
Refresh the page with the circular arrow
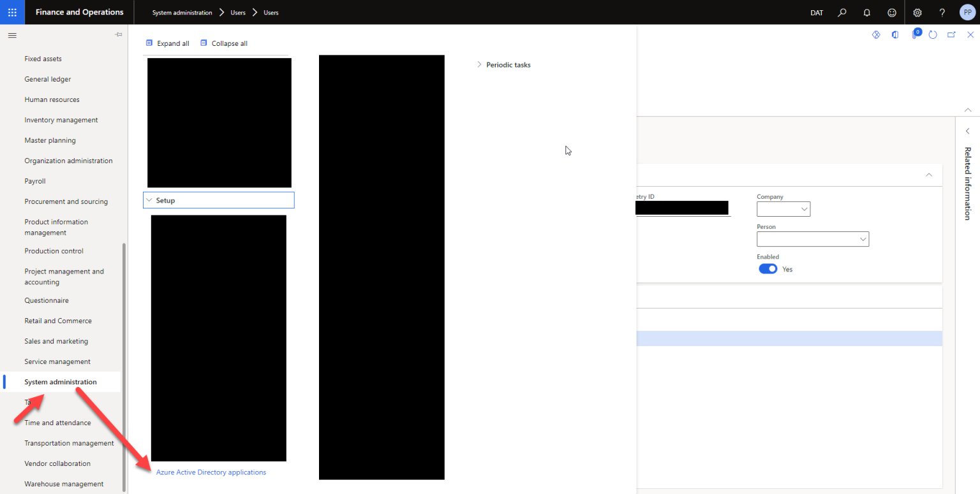pyautogui.click(x=933, y=35)
